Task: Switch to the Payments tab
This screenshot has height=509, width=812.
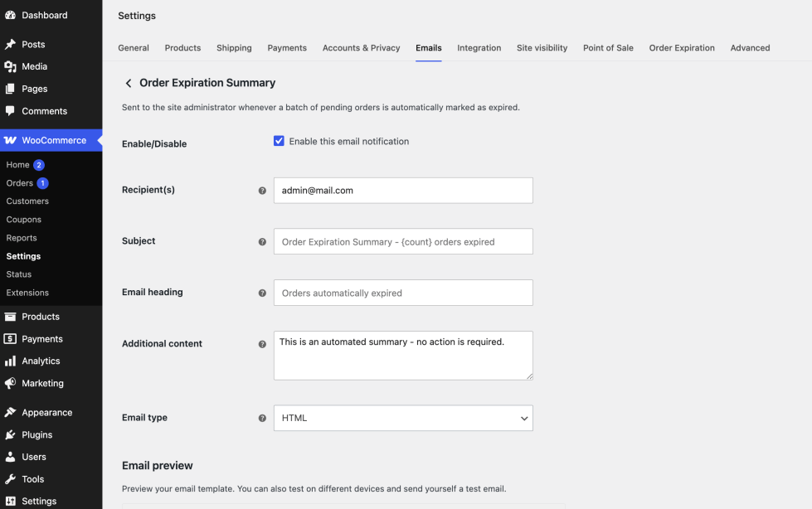Action: point(287,47)
